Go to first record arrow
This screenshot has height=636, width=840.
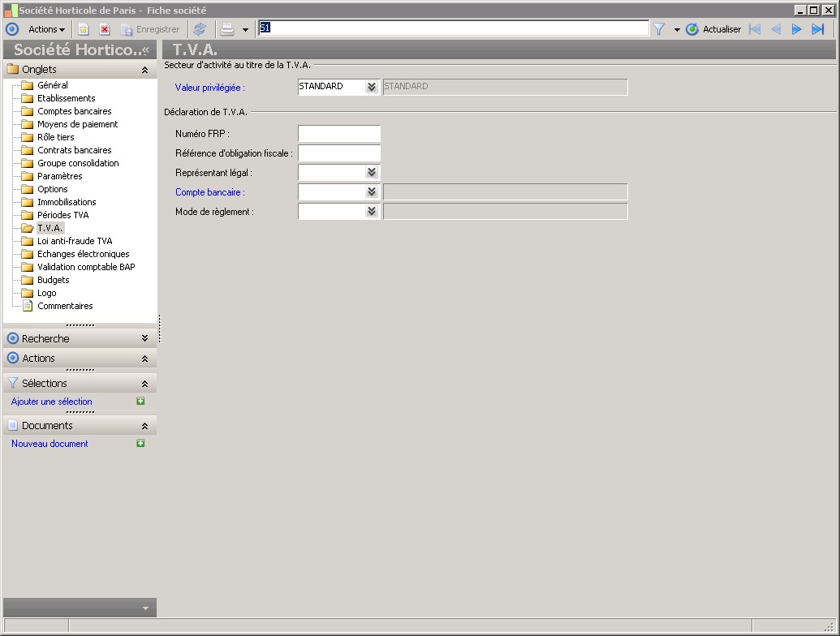coord(755,29)
